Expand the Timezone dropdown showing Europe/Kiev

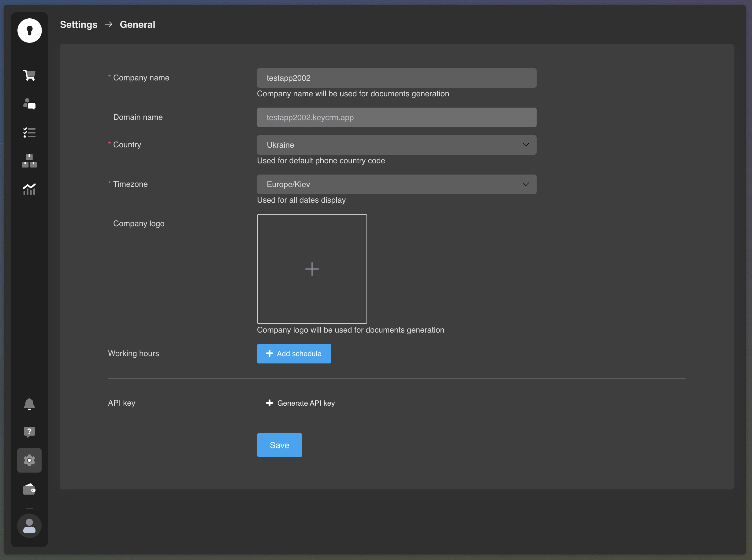coord(396,184)
